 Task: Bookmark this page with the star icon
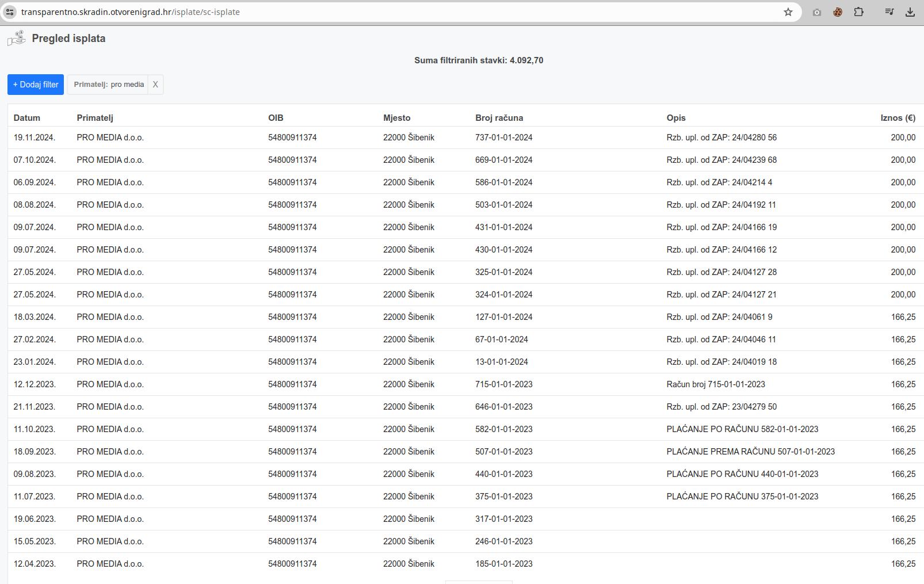788,12
